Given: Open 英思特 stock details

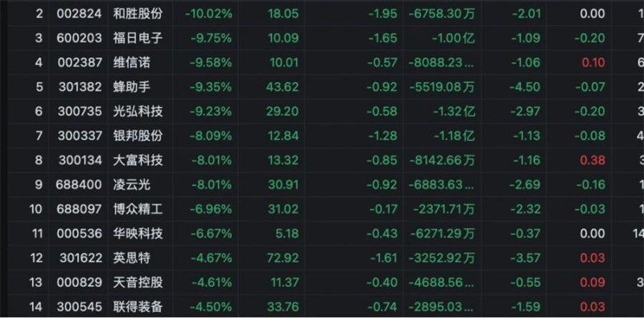Looking at the screenshot, I should 132,258.
